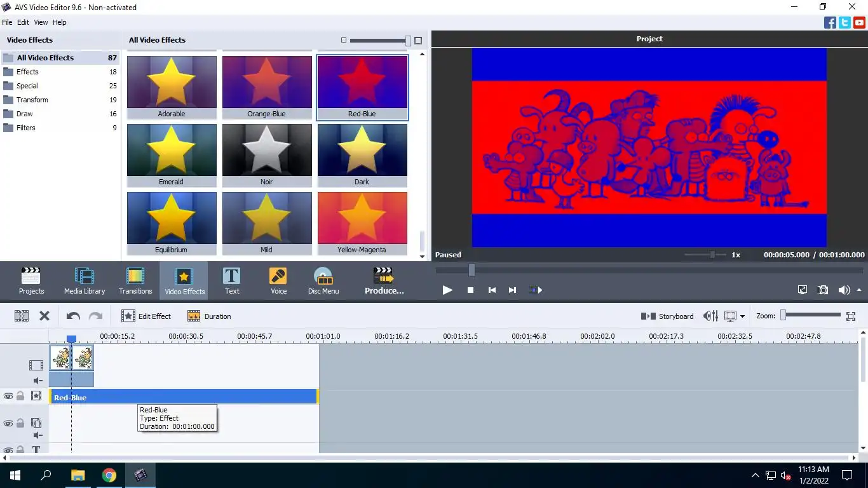Select the Filters category folder
868x488 pixels.
click(60, 128)
